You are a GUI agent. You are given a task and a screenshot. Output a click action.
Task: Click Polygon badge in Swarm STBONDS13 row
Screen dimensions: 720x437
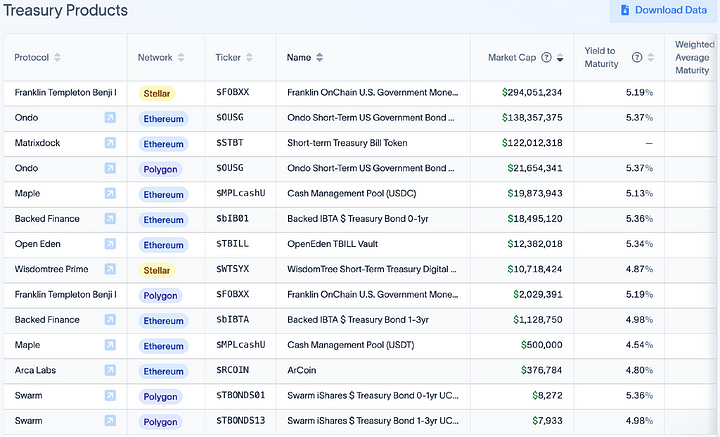click(160, 422)
